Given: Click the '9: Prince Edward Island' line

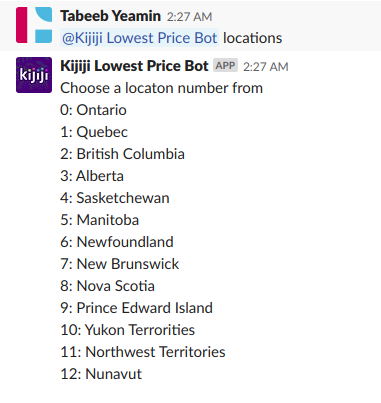Looking at the screenshot, I should coord(136,308).
